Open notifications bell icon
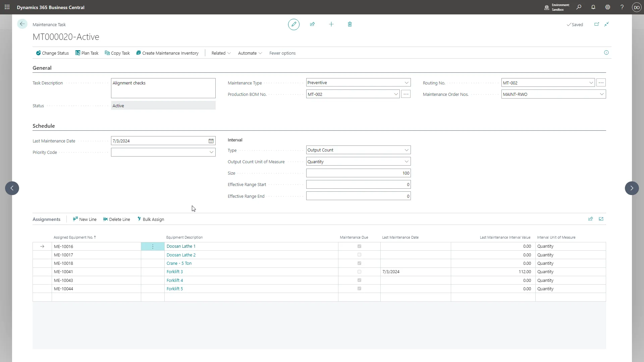 coord(593,7)
